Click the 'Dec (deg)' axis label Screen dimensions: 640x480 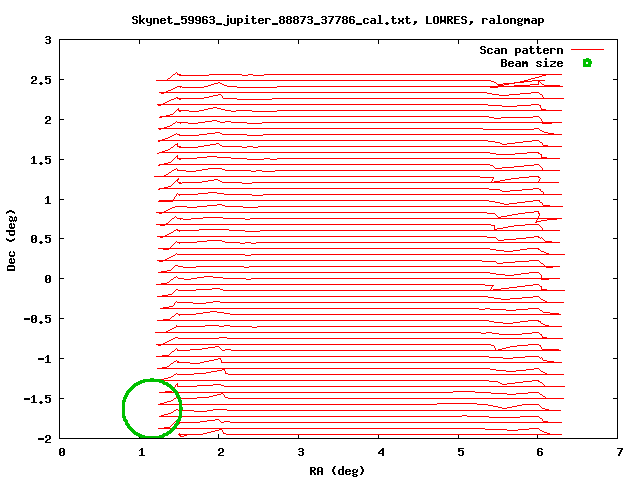point(11,240)
